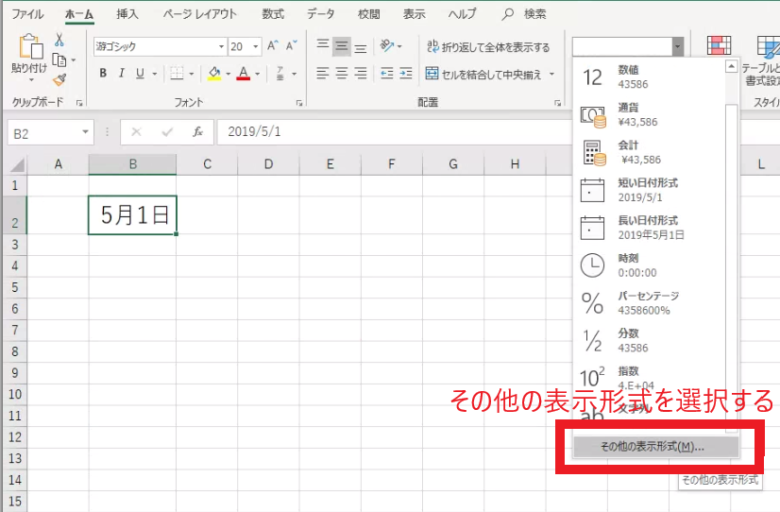Choose the 時刻 time format

point(649,266)
